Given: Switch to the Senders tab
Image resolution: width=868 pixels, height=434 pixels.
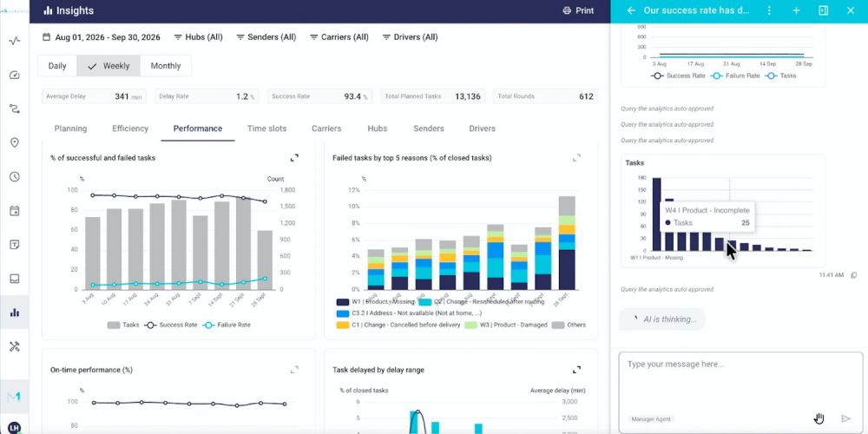Looking at the screenshot, I should pyautogui.click(x=429, y=128).
